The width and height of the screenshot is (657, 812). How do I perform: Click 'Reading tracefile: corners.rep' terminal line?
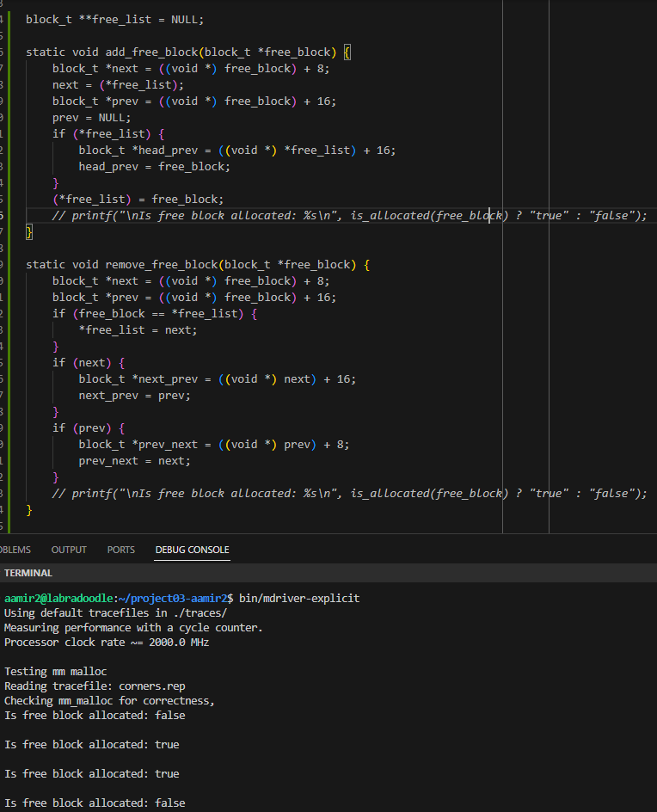click(95, 686)
